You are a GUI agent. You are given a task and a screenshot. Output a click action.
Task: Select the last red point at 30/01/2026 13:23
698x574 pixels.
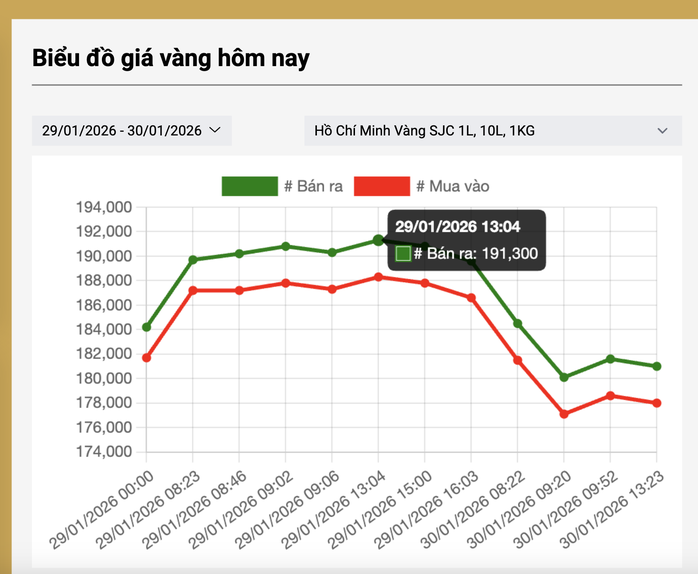click(x=657, y=403)
